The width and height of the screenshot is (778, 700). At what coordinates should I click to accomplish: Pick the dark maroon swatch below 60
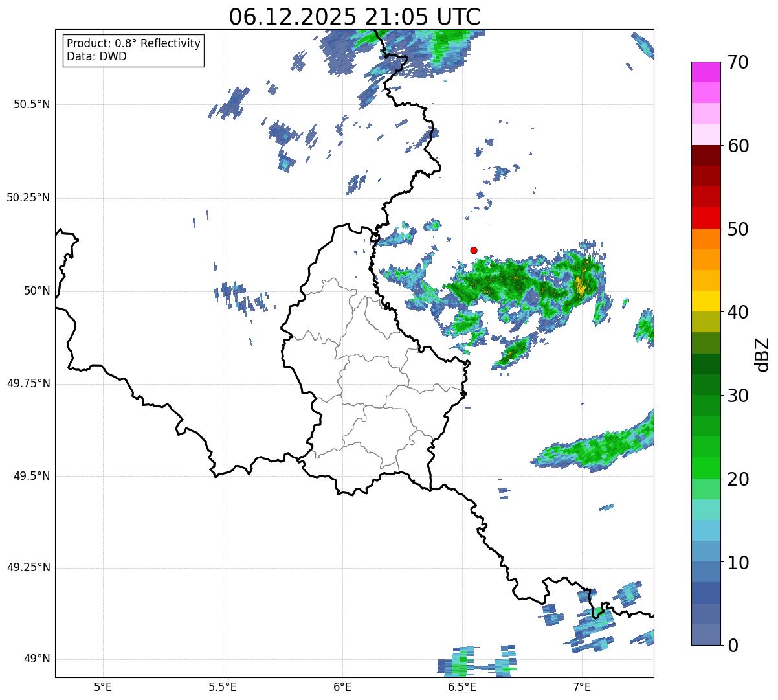pos(706,155)
